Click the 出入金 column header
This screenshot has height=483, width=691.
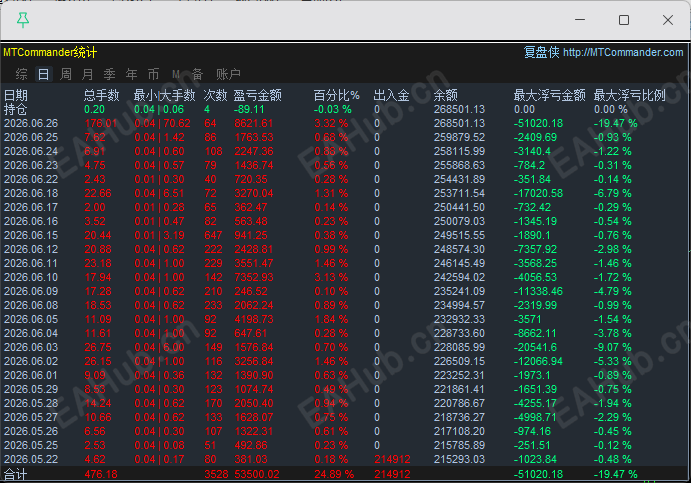[x=391, y=95]
